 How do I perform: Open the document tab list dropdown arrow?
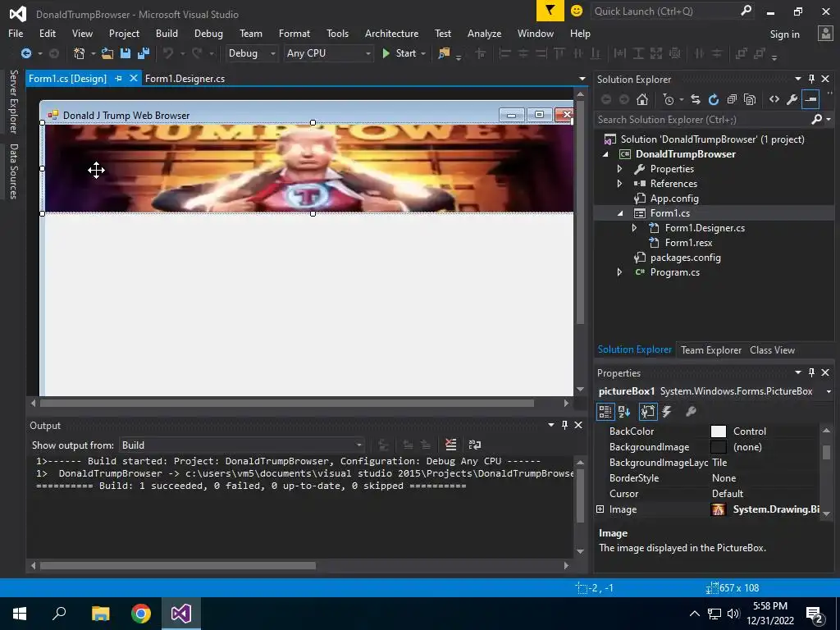(582, 79)
